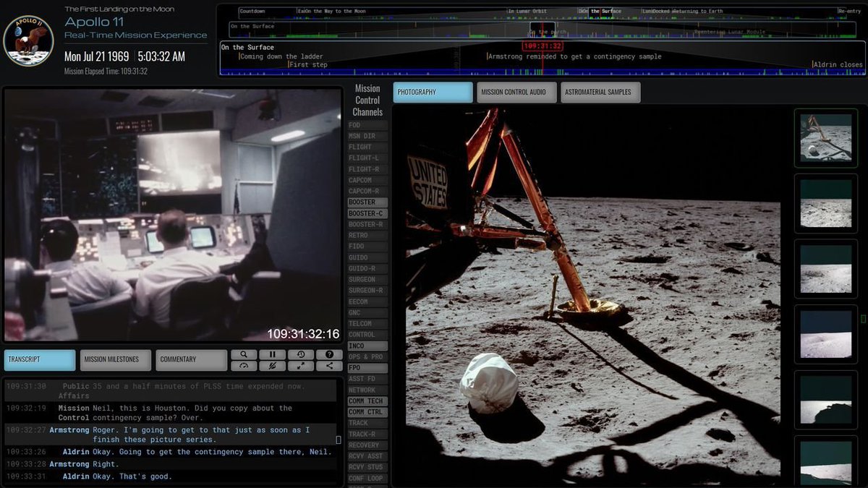Image resolution: width=868 pixels, height=488 pixels.
Task: Mute audio with the slashed microphone icon
Action: pyautogui.click(x=272, y=367)
